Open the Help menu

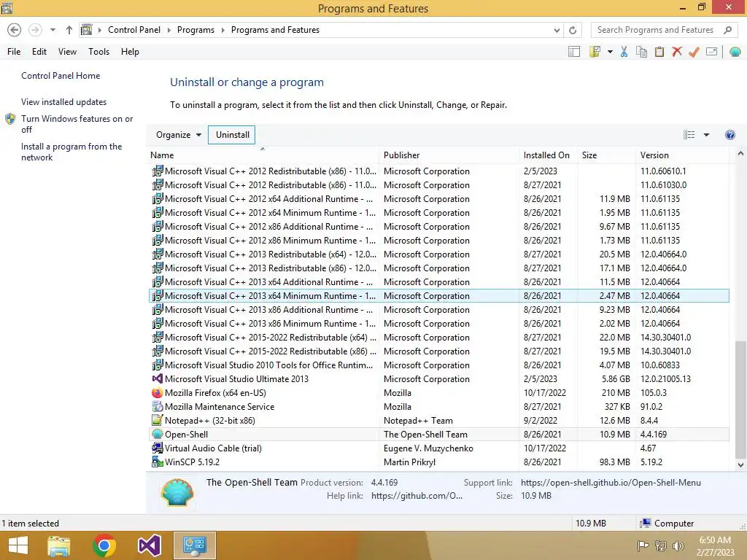130,52
